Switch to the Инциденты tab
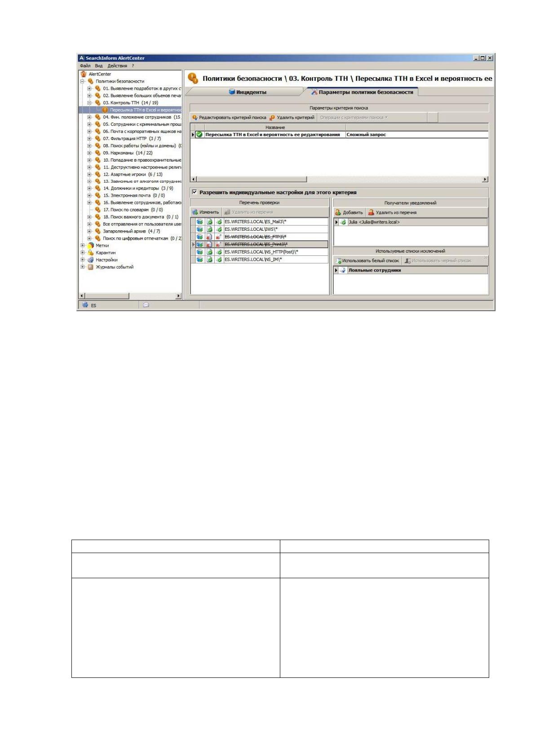Viewport: 535px width, 756px height. coord(248,92)
